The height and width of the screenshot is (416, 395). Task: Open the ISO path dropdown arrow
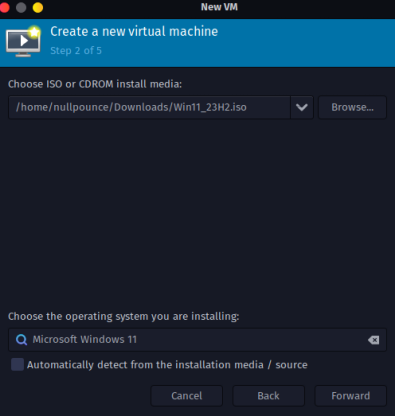[302, 107]
